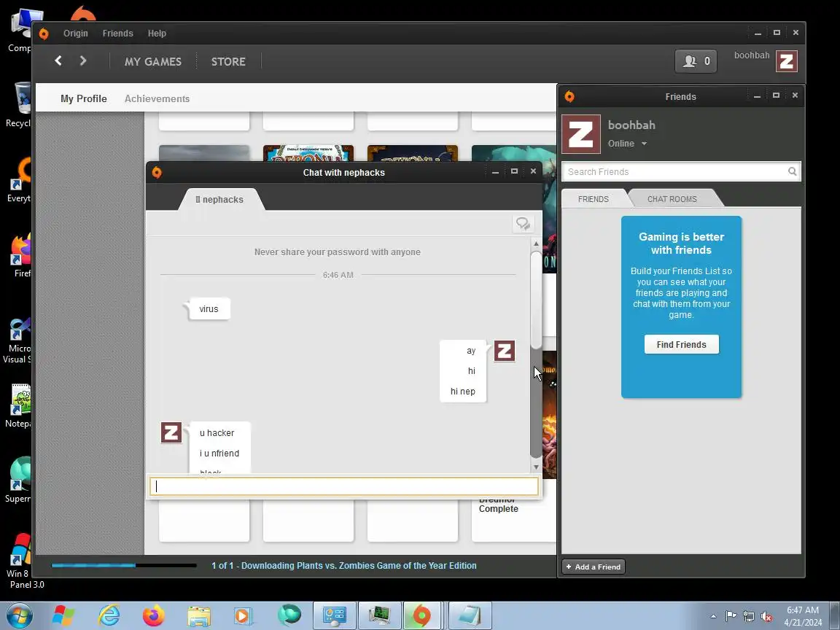The image size is (840, 630).
Task: Open the Action Center flag icon in the tray
Action: click(731, 616)
